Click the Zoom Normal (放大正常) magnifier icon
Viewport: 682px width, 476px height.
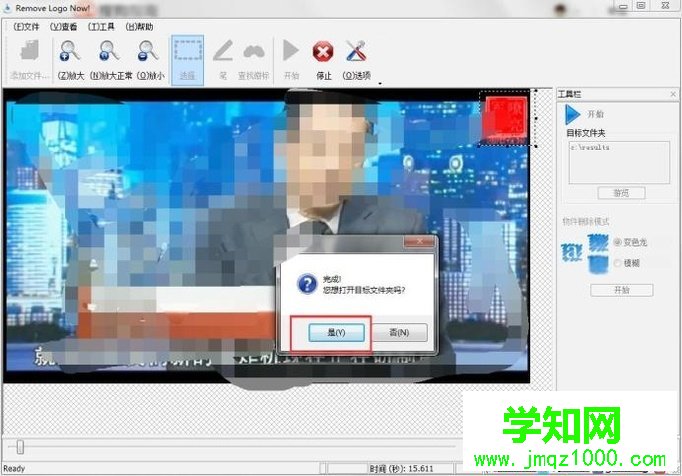(x=109, y=50)
